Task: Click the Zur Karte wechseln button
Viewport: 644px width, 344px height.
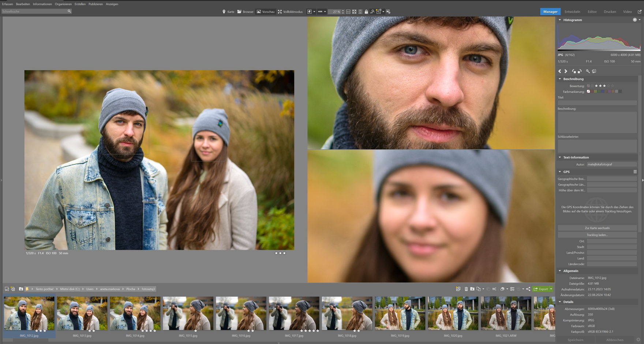Action: click(x=597, y=228)
